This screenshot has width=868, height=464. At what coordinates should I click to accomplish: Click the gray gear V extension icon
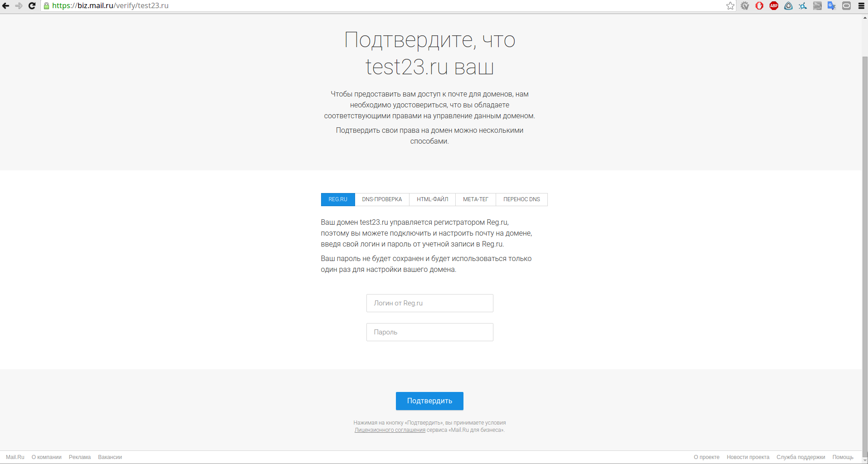coord(745,6)
